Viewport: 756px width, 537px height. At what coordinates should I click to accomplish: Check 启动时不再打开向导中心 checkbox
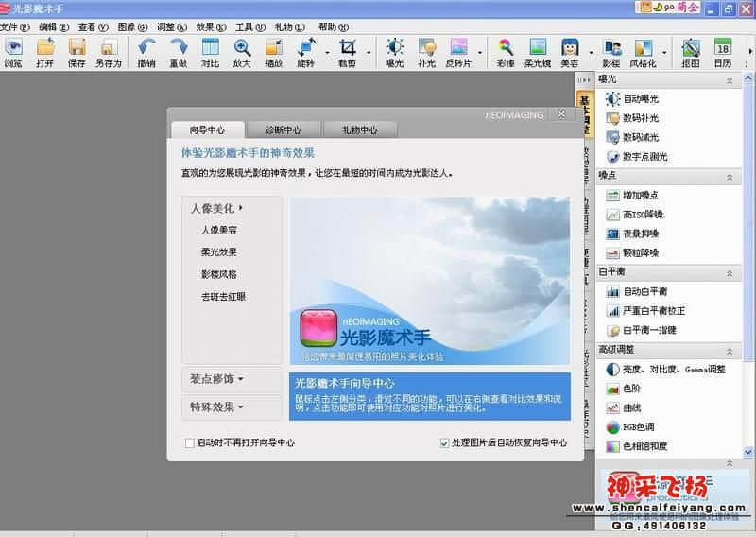click(x=190, y=442)
